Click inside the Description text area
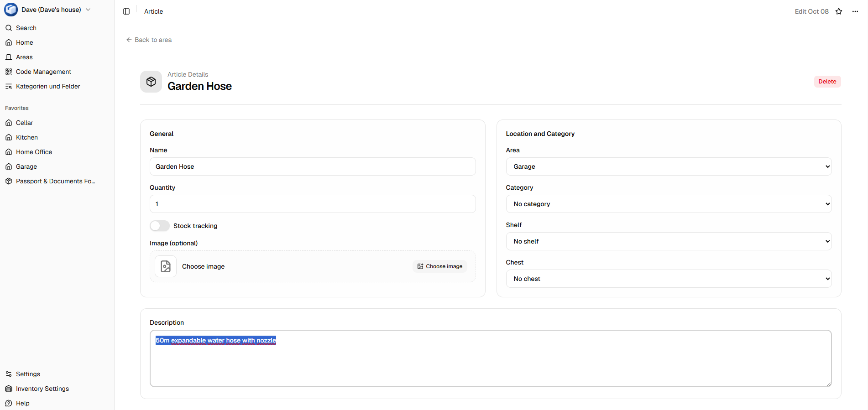The image size is (868, 410). (x=491, y=358)
